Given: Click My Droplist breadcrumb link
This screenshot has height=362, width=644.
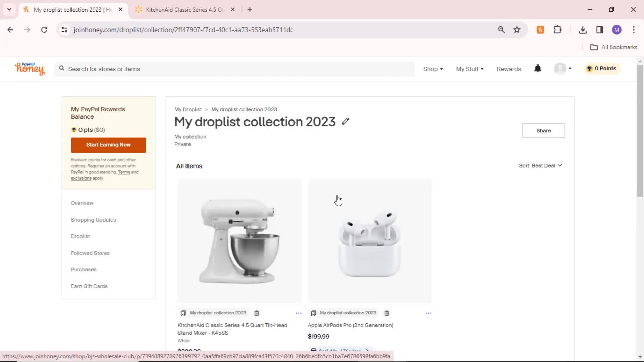Looking at the screenshot, I should coord(188,109).
